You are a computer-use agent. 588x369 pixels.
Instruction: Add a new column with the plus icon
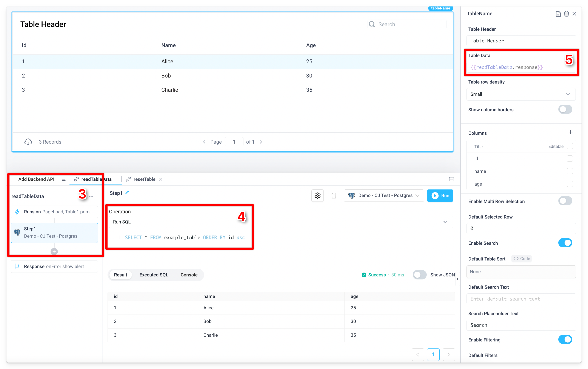(570, 132)
